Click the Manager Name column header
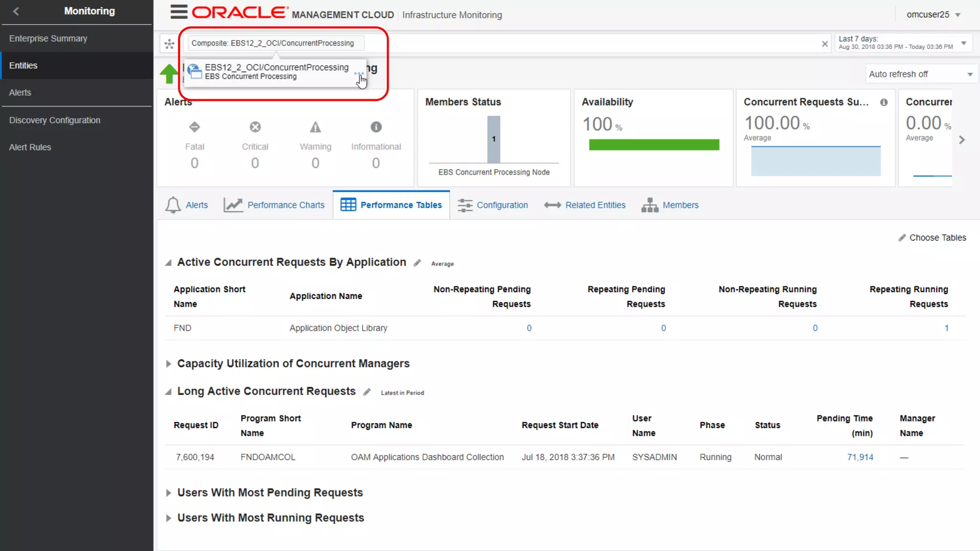Viewport: 980px width, 551px height. click(917, 426)
